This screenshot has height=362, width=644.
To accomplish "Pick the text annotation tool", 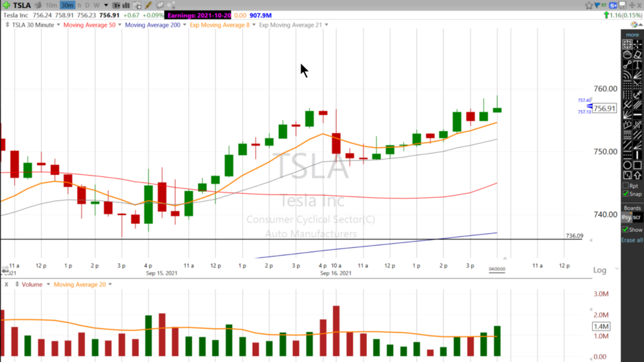I will (638, 66).
